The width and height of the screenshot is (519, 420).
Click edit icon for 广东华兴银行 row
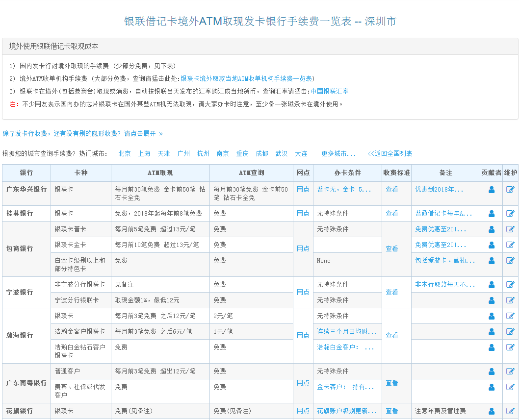[510, 190]
